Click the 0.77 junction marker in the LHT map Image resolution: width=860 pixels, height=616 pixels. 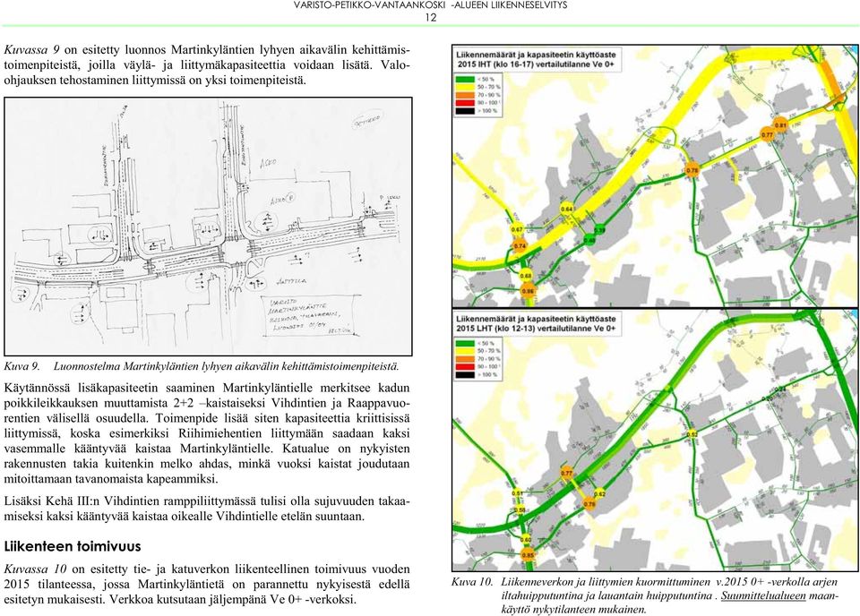(566, 473)
